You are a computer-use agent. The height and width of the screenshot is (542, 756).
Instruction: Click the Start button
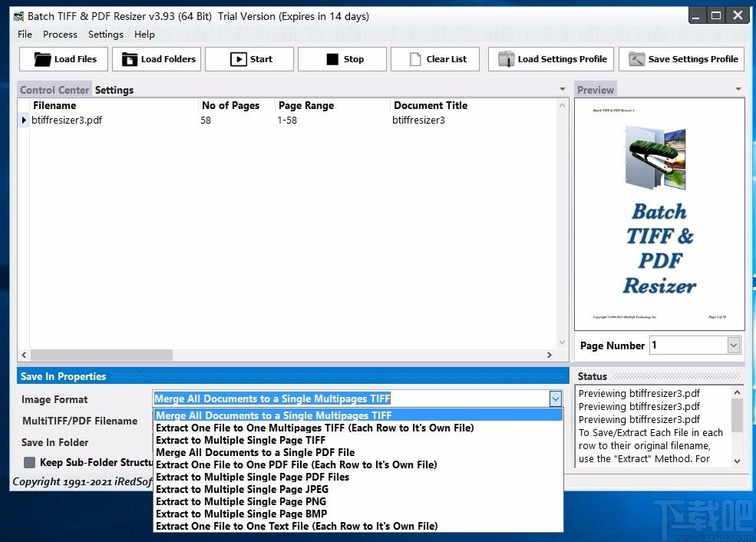[x=249, y=59]
